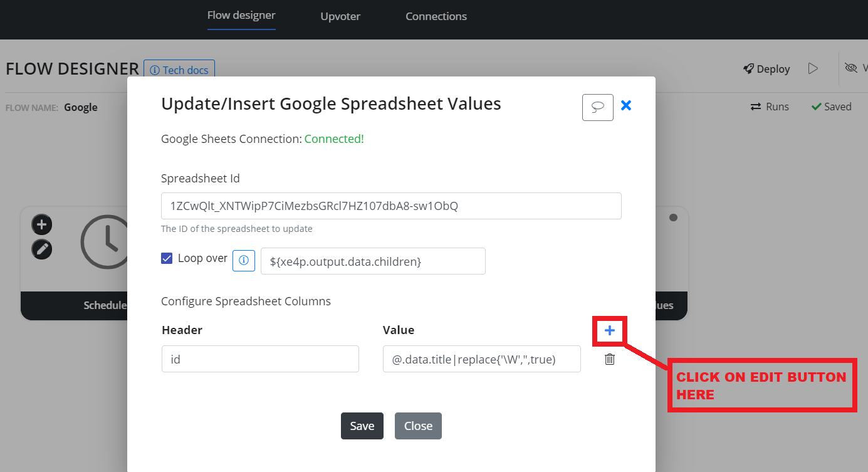Switch to the Flow designer tab

tap(241, 16)
